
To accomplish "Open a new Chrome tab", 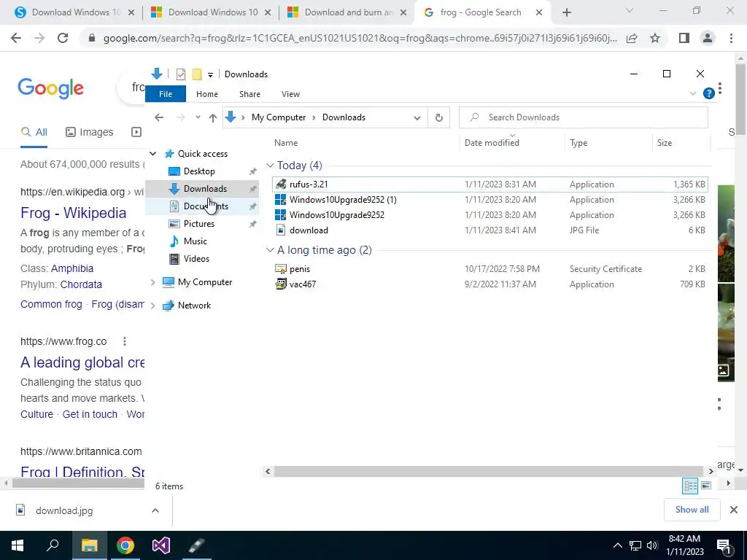I will [x=566, y=13].
